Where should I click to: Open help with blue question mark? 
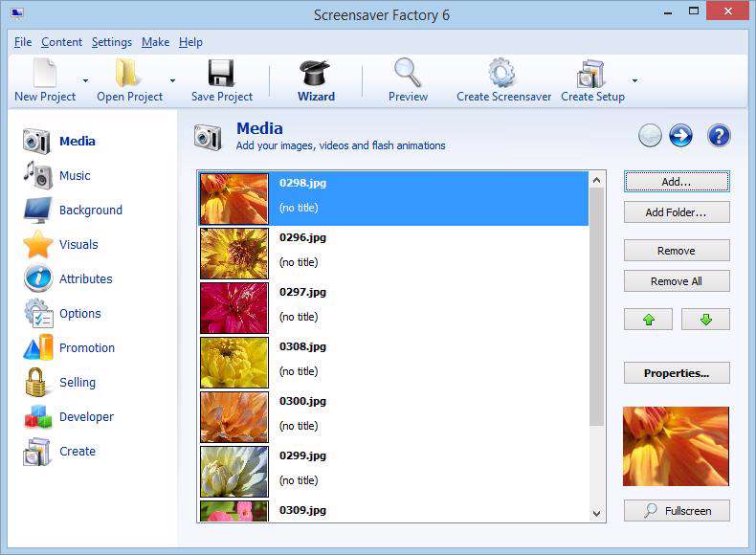(719, 136)
